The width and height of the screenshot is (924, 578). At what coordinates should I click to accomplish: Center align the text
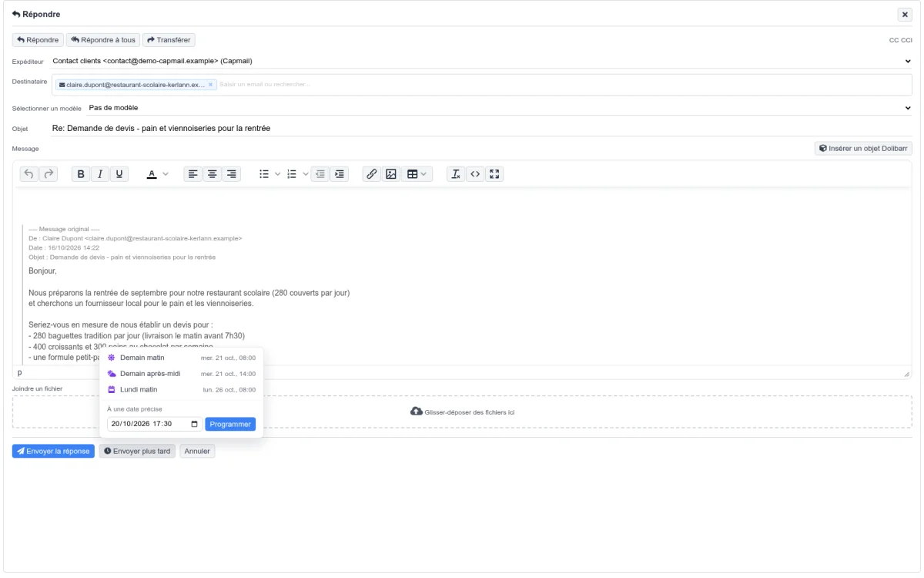point(213,174)
